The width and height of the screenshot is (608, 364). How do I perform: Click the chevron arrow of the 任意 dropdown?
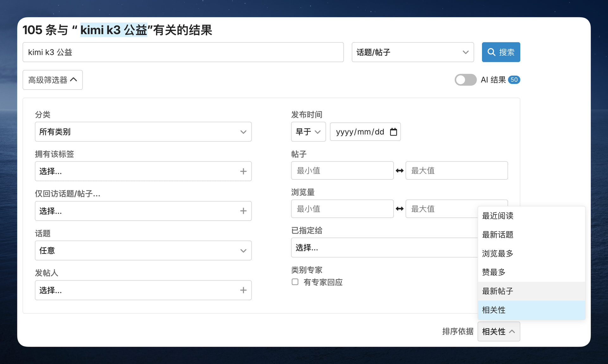[243, 251]
